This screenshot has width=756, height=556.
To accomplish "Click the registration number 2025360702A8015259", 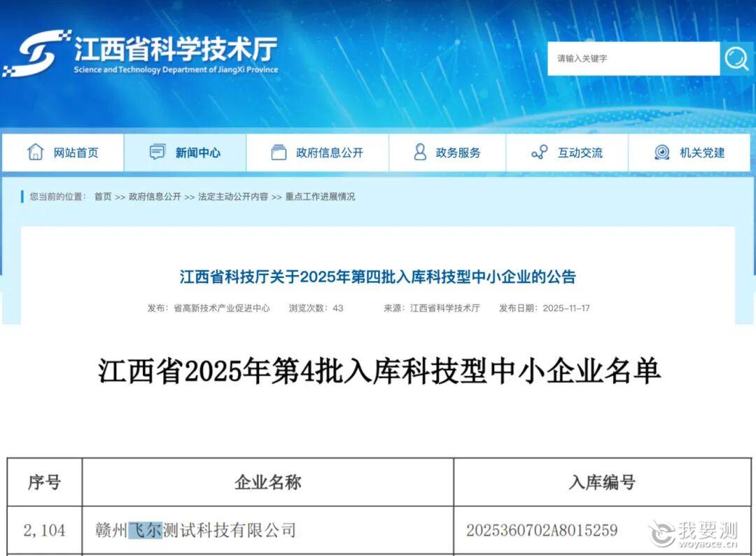I will (542, 531).
